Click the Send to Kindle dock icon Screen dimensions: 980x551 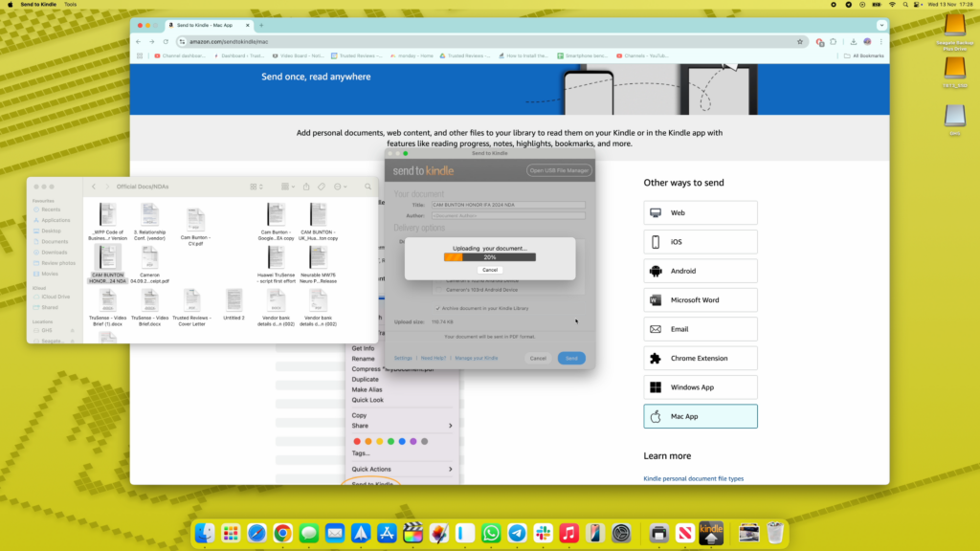click(711, 533)
